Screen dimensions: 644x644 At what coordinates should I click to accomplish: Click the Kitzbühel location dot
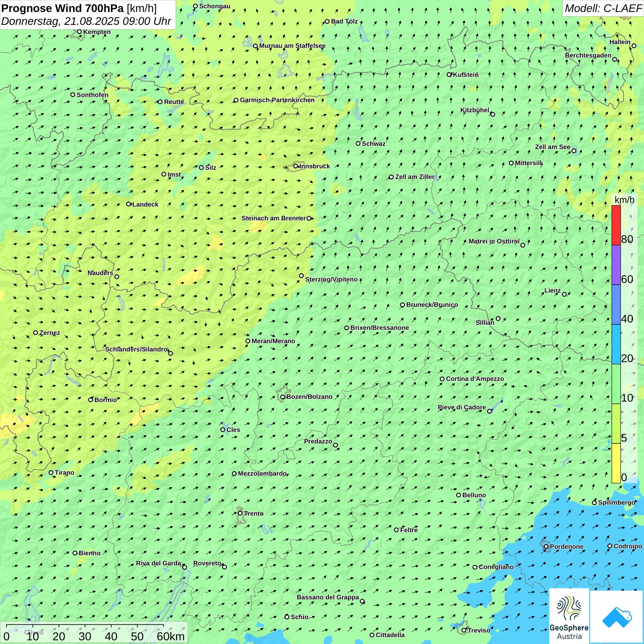point(493,115)
